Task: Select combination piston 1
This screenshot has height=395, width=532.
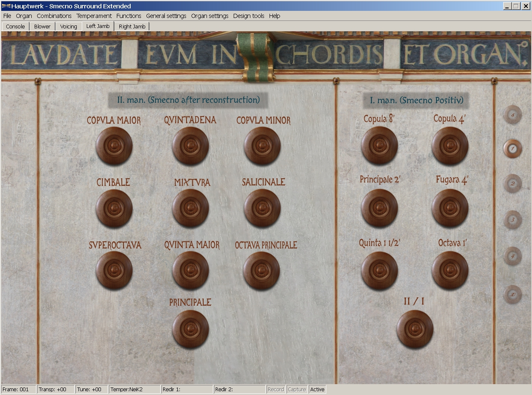Action: coord(512,148)
